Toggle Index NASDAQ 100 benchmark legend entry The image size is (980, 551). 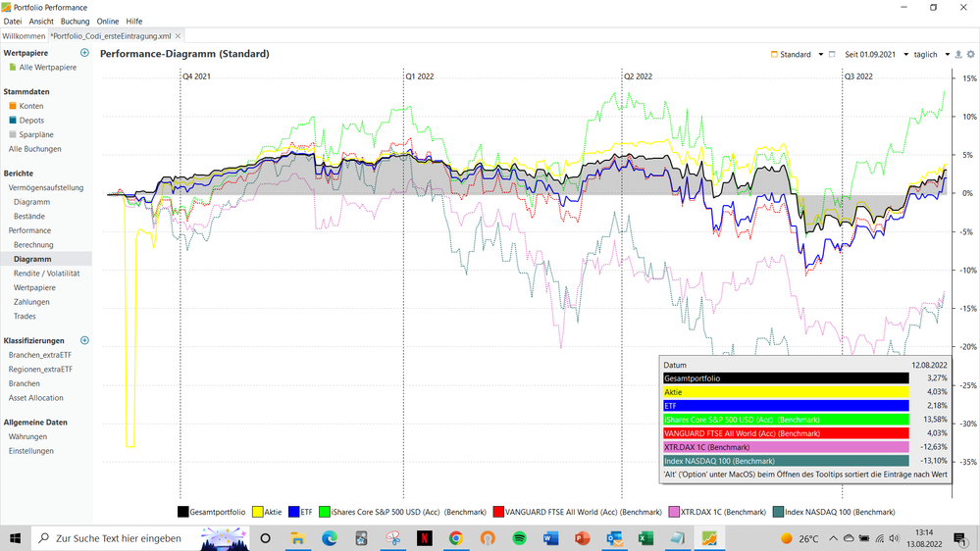834,512
